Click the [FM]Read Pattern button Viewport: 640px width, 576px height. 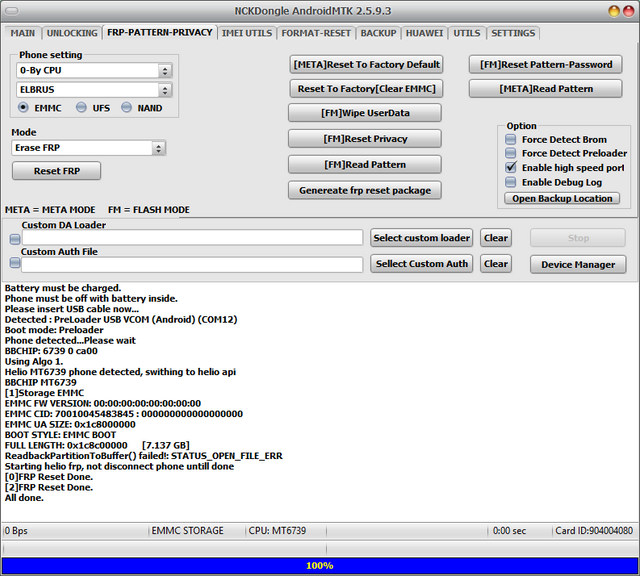[x=365, y=165]
